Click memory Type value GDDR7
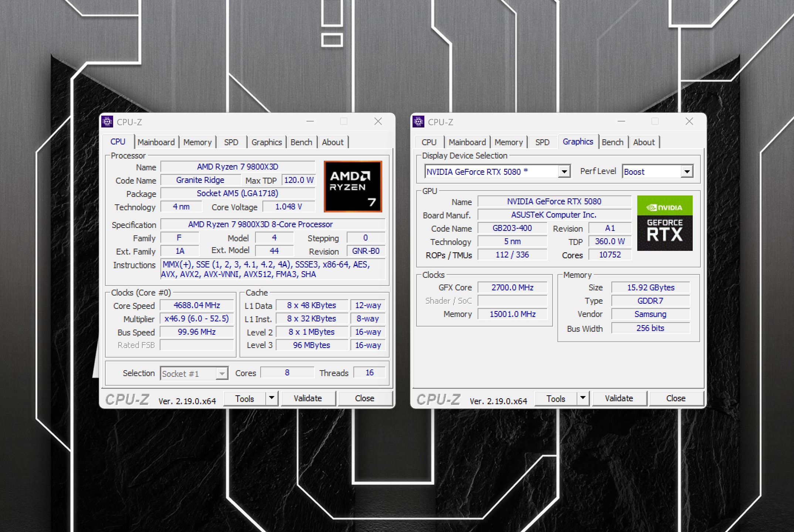794x532 pixels. click(651, 301)
